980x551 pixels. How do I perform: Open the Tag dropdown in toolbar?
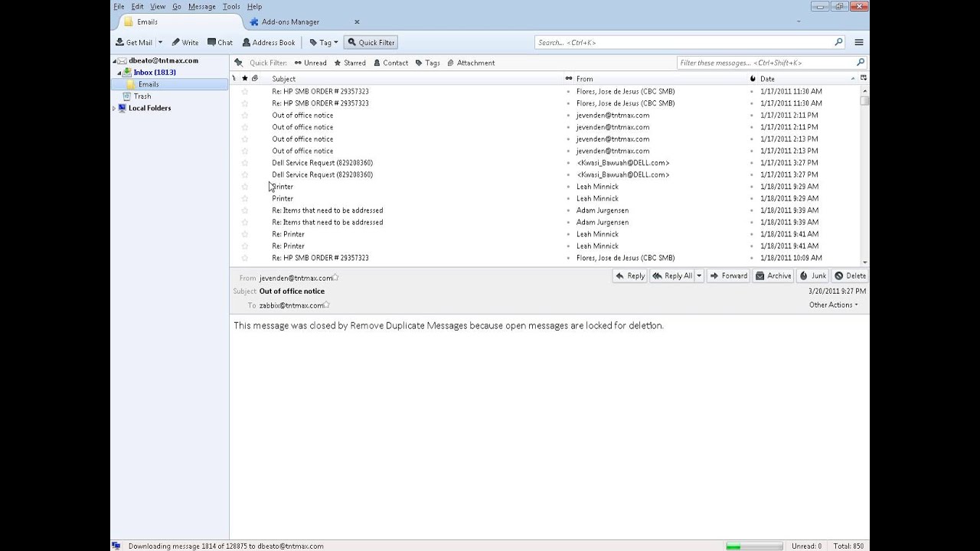point(324,43)
